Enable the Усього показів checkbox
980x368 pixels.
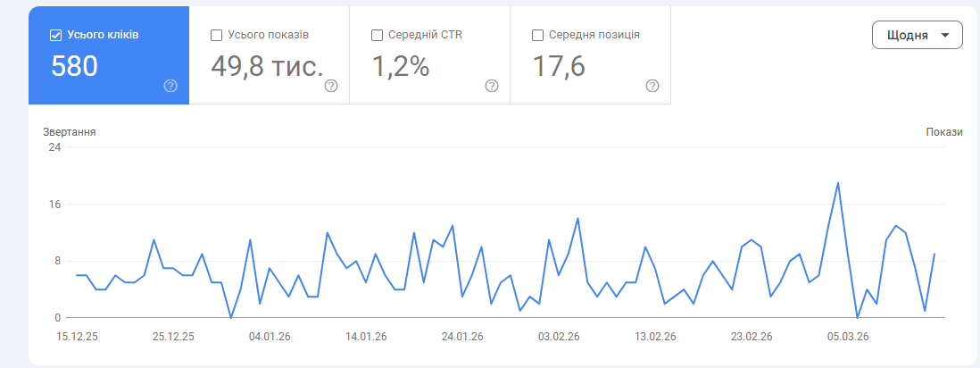pyautogui.click(x=216, y=35)
